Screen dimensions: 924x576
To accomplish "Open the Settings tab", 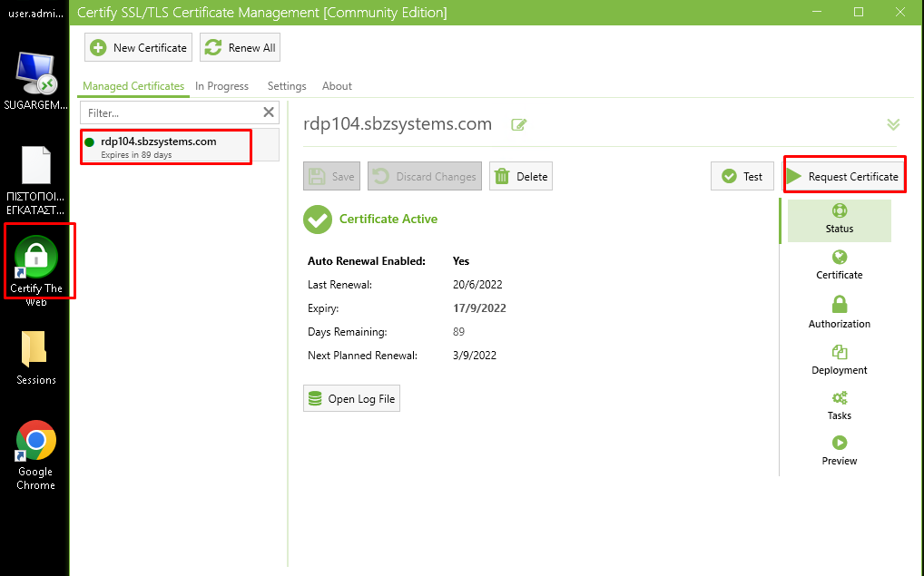I will [287, 86].
